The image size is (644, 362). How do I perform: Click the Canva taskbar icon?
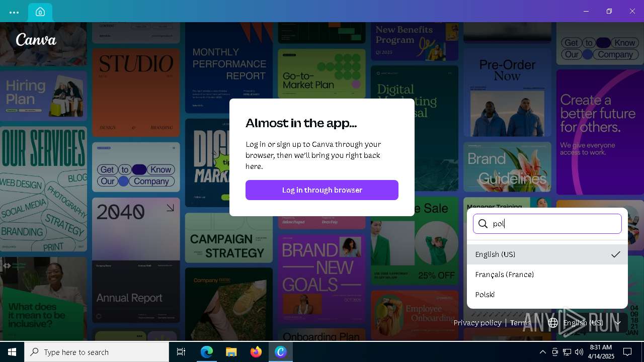coord(281,352)
